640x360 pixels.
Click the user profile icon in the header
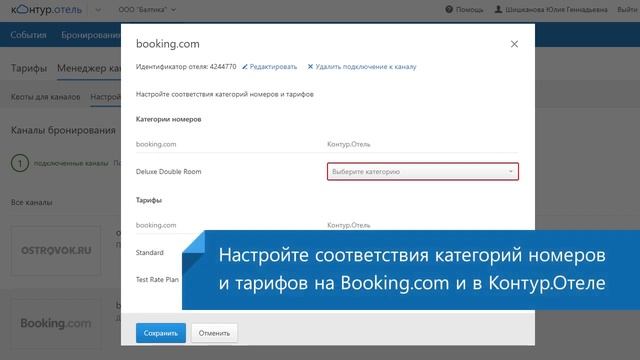coord(498,9)
